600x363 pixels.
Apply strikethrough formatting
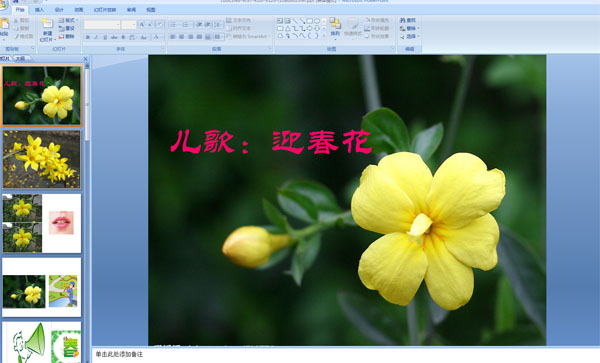point(114,37)
